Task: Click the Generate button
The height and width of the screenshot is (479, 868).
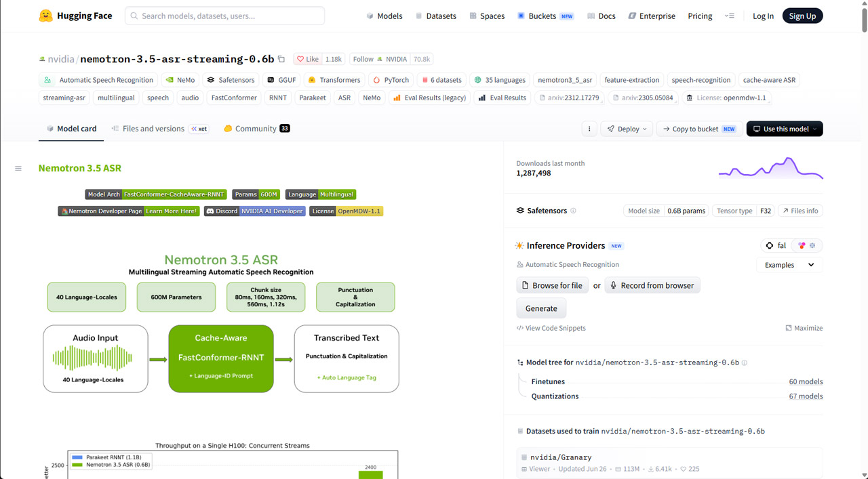Action: 541,308
